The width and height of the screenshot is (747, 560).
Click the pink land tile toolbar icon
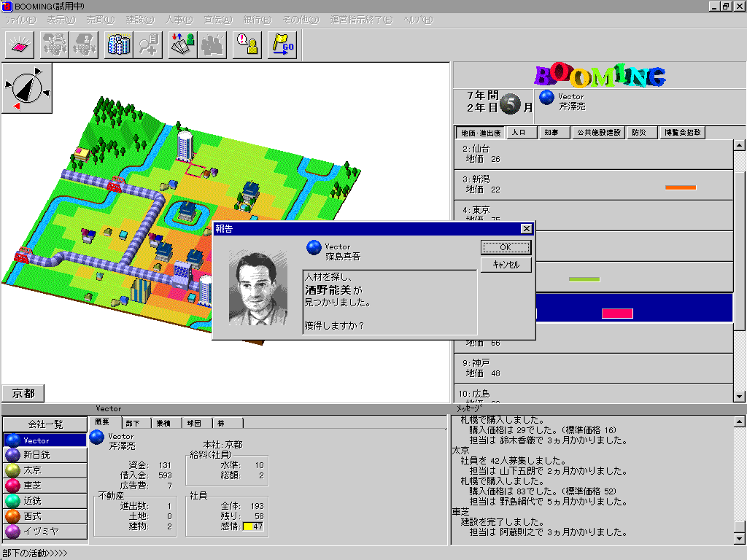coord(20,45)
